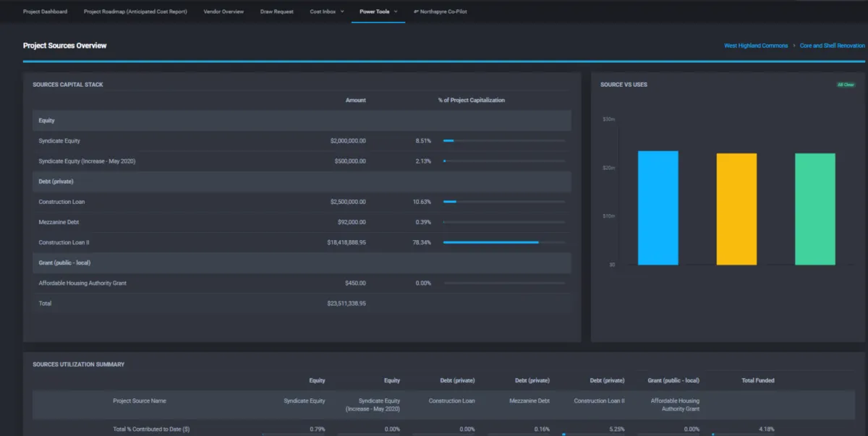The width and height of the screenshot is (868, 436).
Task: Click the green bar in the chart
Action: pos(814,209)
